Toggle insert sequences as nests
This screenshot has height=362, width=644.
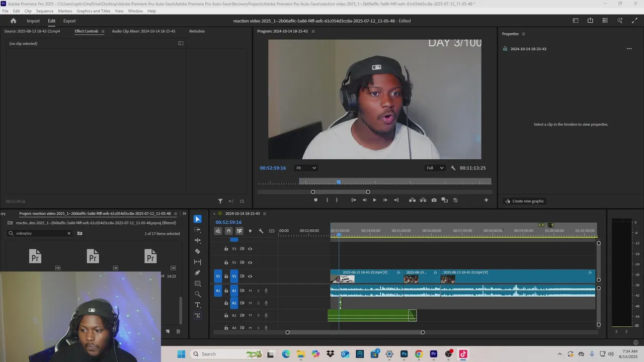tap(218, 231)
